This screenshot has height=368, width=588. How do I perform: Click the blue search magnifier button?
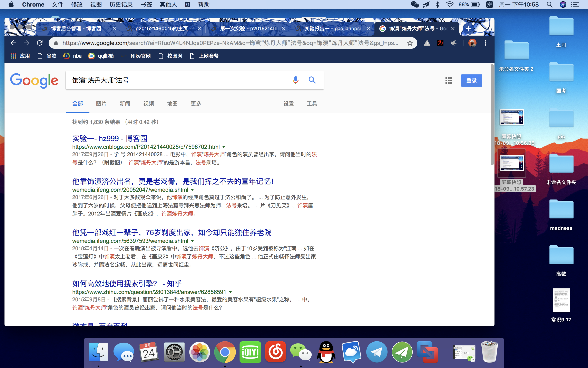pyautogui.click(x=312, y=80)
